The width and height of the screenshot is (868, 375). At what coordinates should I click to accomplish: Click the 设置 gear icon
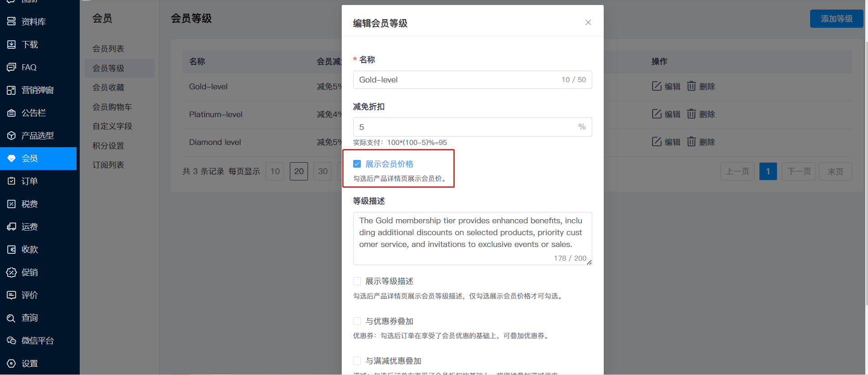click(11, 364)
